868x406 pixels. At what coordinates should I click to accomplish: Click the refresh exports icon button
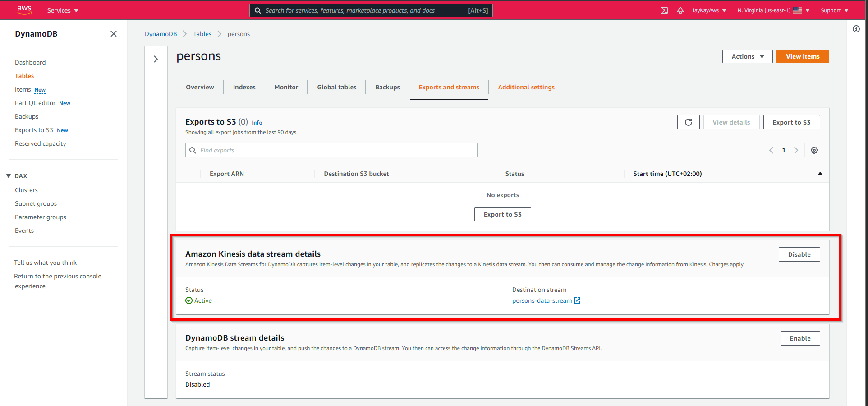coord(688,122)
